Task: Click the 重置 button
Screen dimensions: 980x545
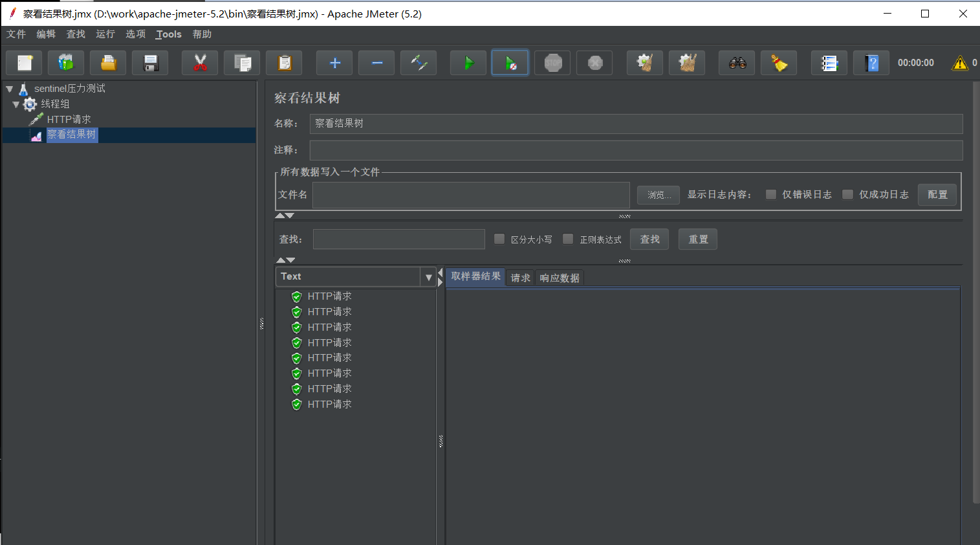Action: point(698,239)
